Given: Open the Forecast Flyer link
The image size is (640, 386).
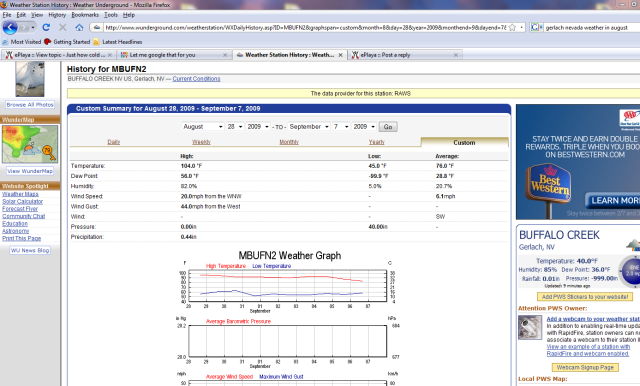Looking at the screenshot, I should tap(20, 209).
